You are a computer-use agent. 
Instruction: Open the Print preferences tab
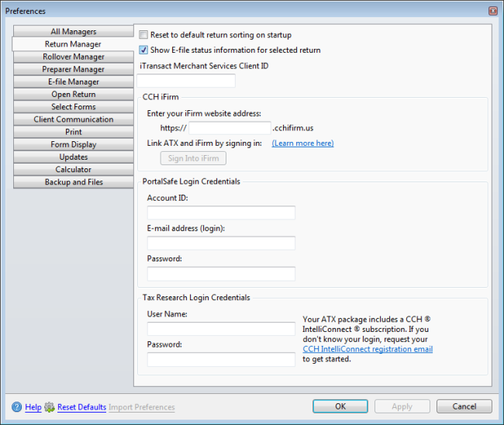pyautogui.click(x=74, y=132)
